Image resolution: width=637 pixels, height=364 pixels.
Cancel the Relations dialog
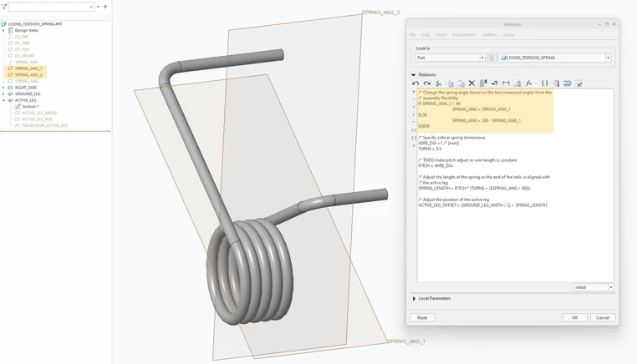603,318
